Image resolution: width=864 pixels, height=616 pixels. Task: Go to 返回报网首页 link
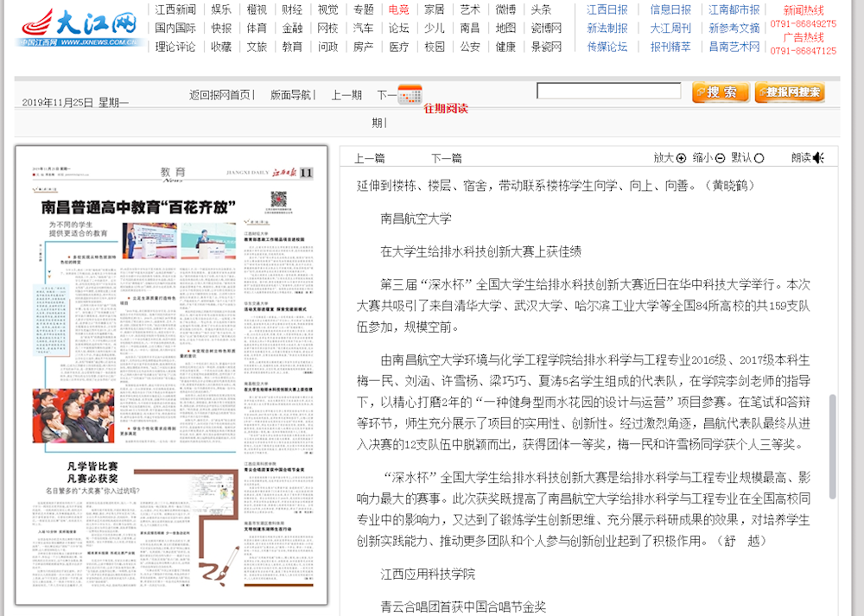pyautogui.click(x=220, y=95)
